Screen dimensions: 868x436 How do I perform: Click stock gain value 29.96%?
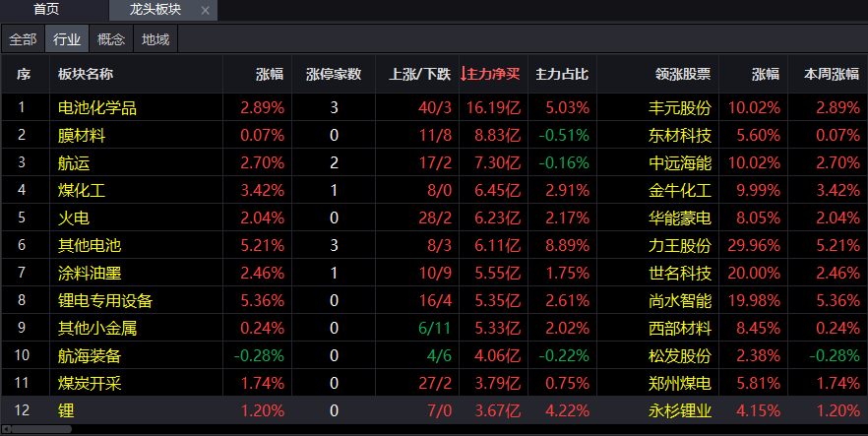pos(754,245)
